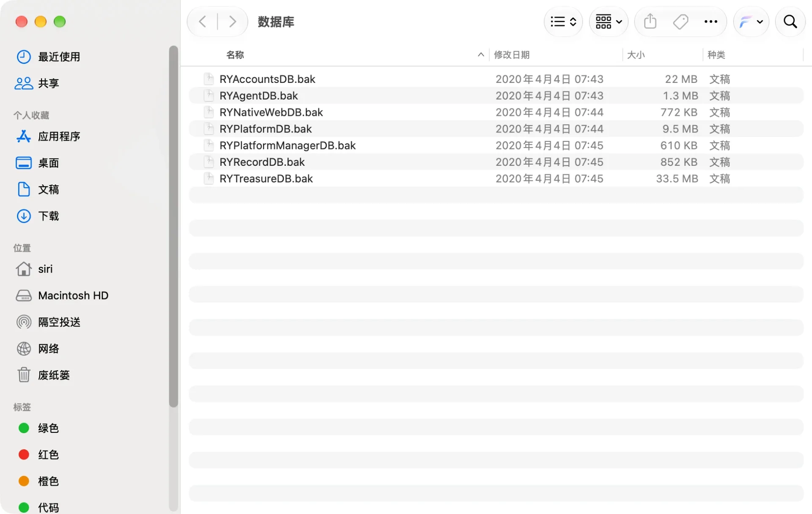This screenshot has height=514, width=812.
Task: Open the group-by grid dropdown
Action: tap(609, 22)
